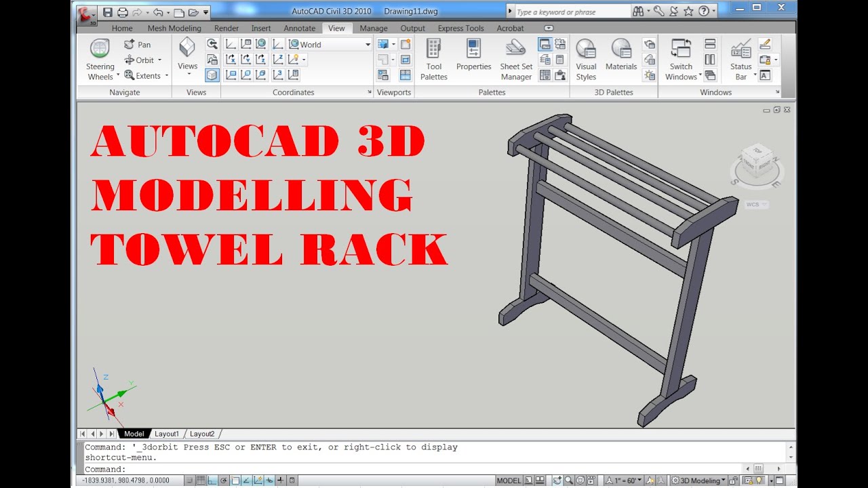Click the Tile Horizontally windows icon
868x488 pixels.
[710, 44]
